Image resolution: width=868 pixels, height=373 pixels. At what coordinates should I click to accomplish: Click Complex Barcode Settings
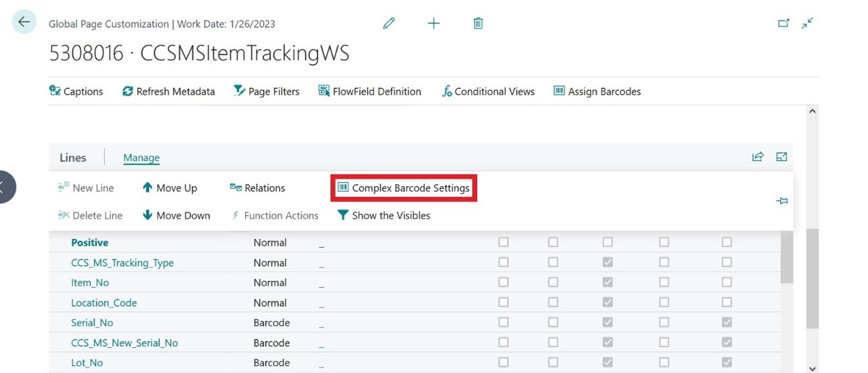coord(403,187)
